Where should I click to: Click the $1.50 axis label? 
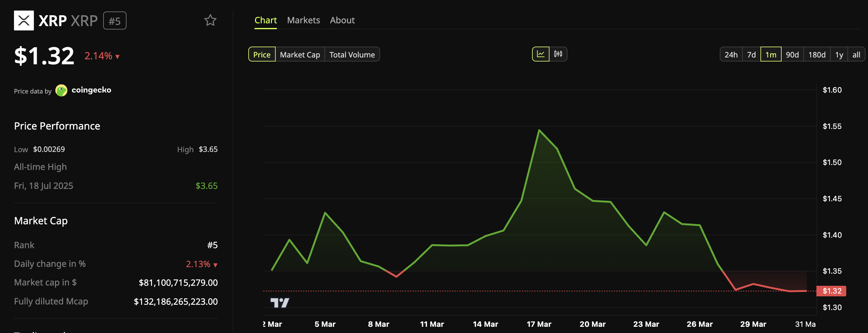point(832,162)
